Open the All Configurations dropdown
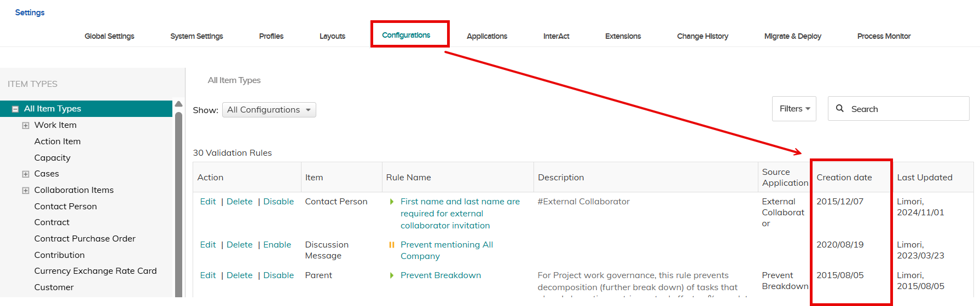 [269, 110]
